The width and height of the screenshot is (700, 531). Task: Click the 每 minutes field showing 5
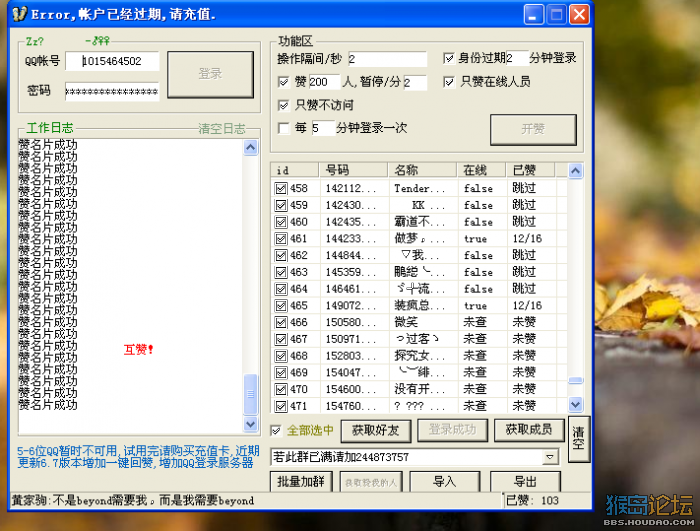pyautogui.click(x=322, y=128)
